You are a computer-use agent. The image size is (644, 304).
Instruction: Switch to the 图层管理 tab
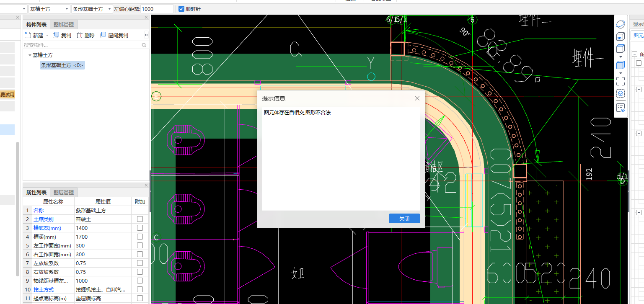(64, 193)
